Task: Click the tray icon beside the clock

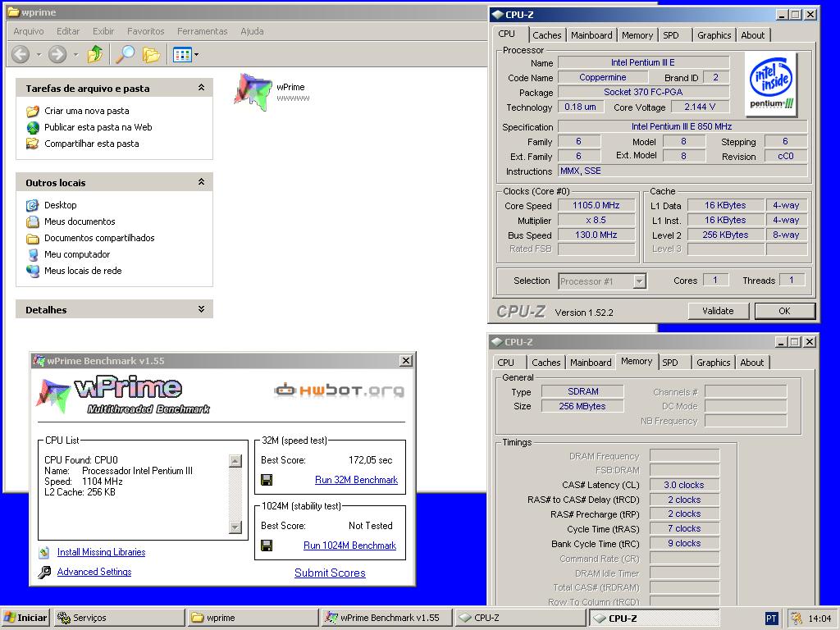Action: [797, 619]
